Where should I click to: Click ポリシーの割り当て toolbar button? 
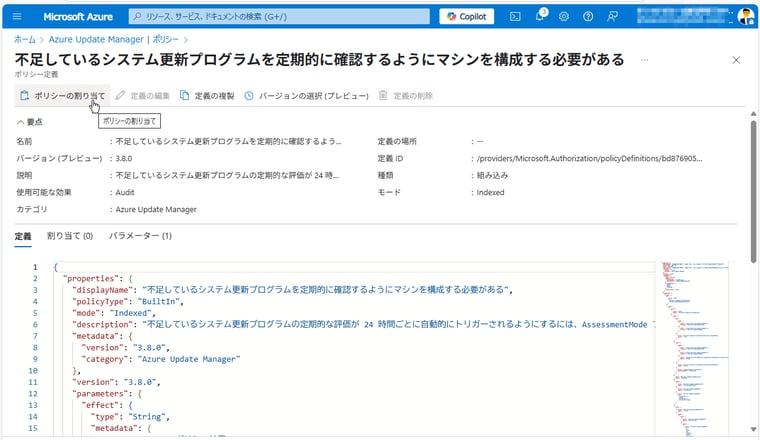pyautogui.click(x=63, y=95)
